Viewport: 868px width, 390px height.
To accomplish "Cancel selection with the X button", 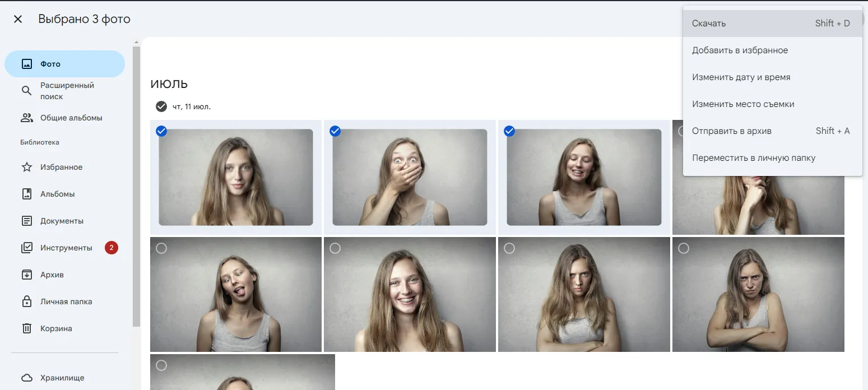I will click(x=17, y=18).
